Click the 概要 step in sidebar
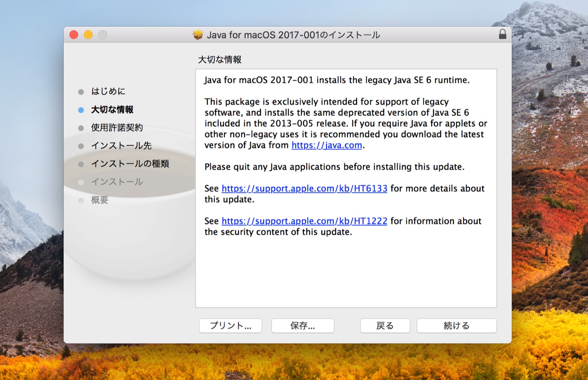The width and height of the screenshot is (588, 380). point(99,200)
